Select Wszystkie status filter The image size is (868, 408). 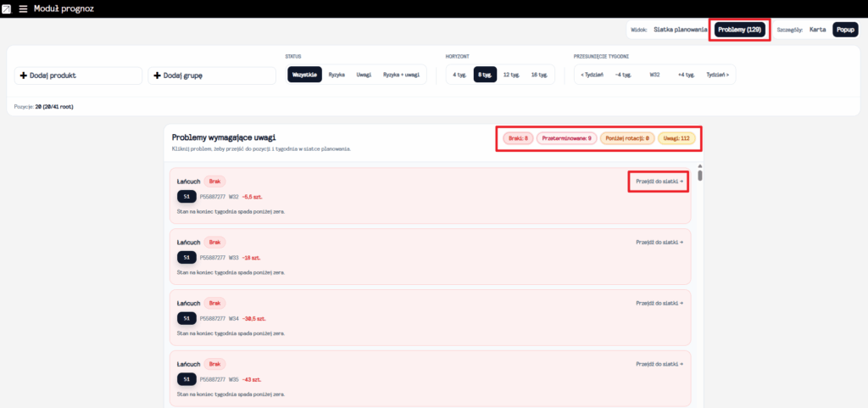point(304,75)
